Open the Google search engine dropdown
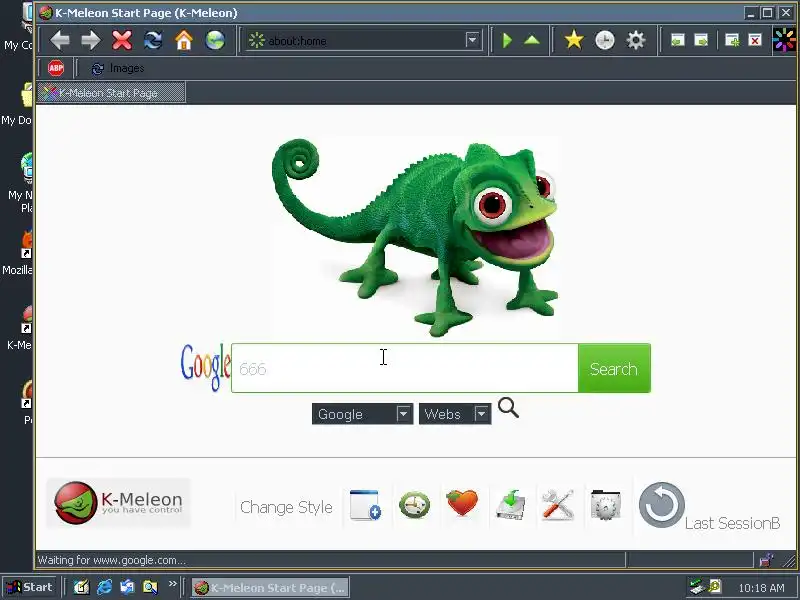Screen dimensions: 800x600 (x=362, y=414)
